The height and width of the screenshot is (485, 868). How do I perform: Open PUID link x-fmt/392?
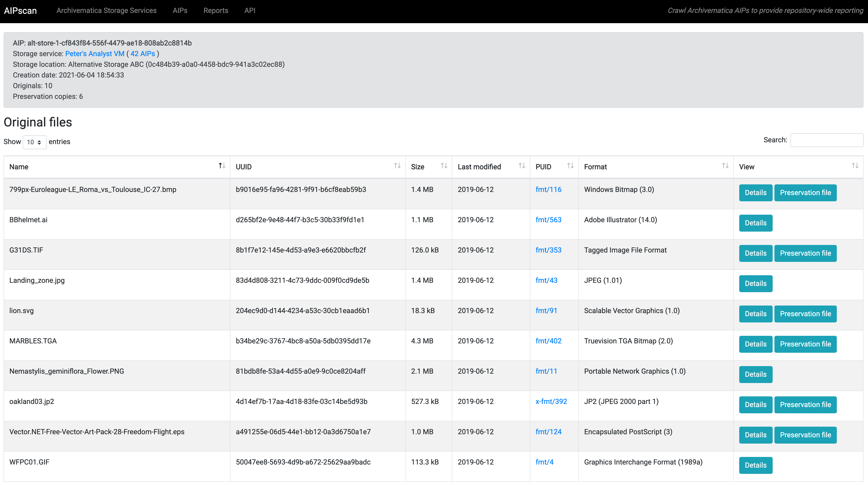[551, 401]
